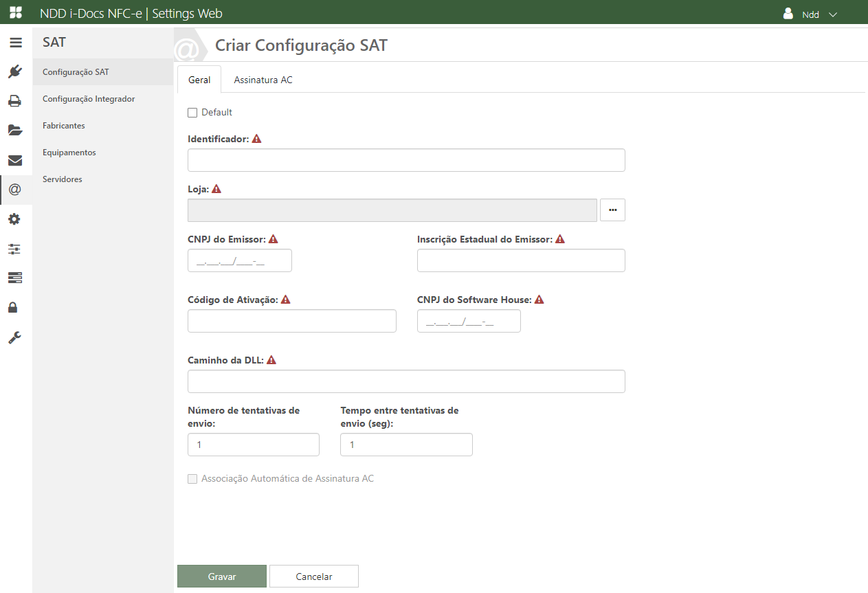
Task: Click the Identificador input field
Action: coord(406,160)
